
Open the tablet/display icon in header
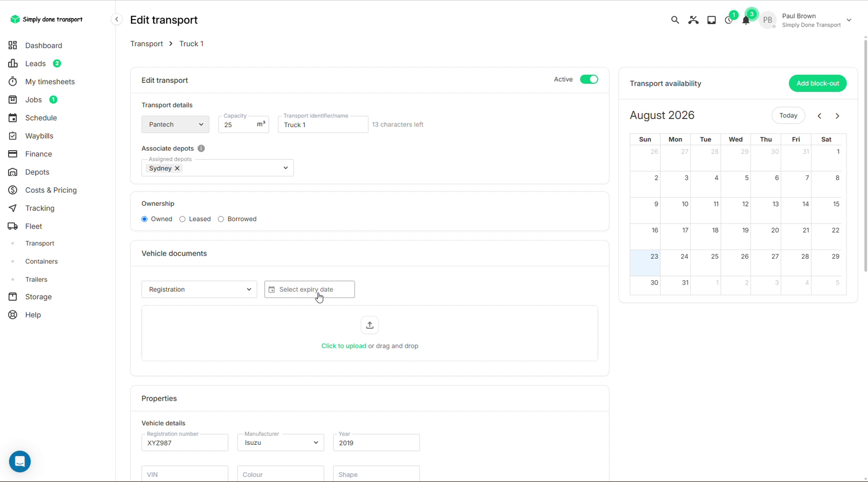tap(711, 20)
